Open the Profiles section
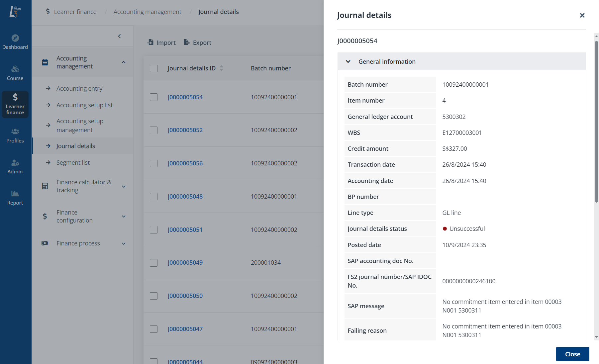Screen dimensions: 599x364 [x=15, y=135]
